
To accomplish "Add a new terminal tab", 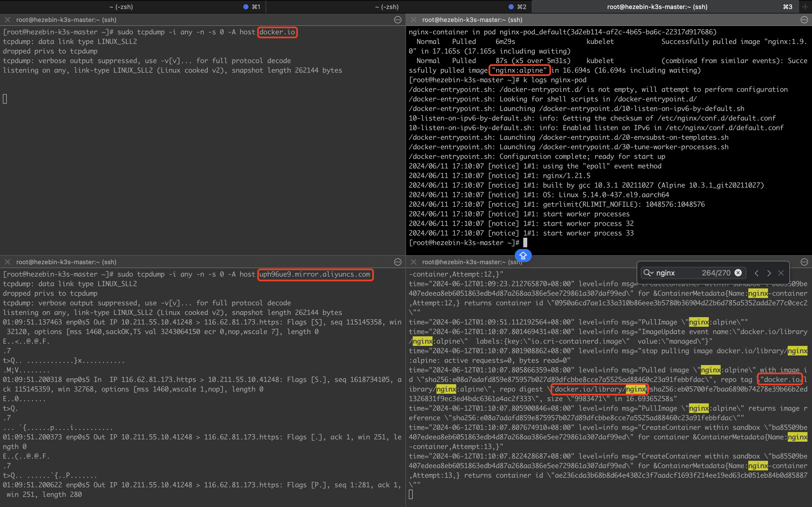I will tap(805, 7).
